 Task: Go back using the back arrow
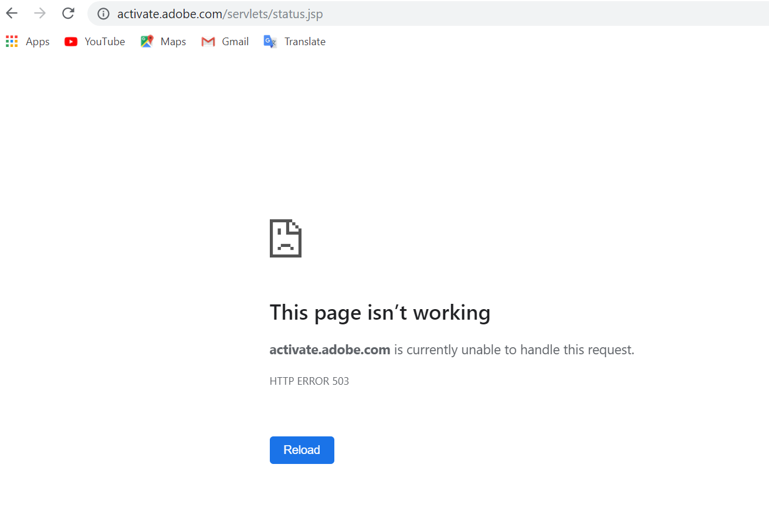pyautogui.click(x=12, y=13)
